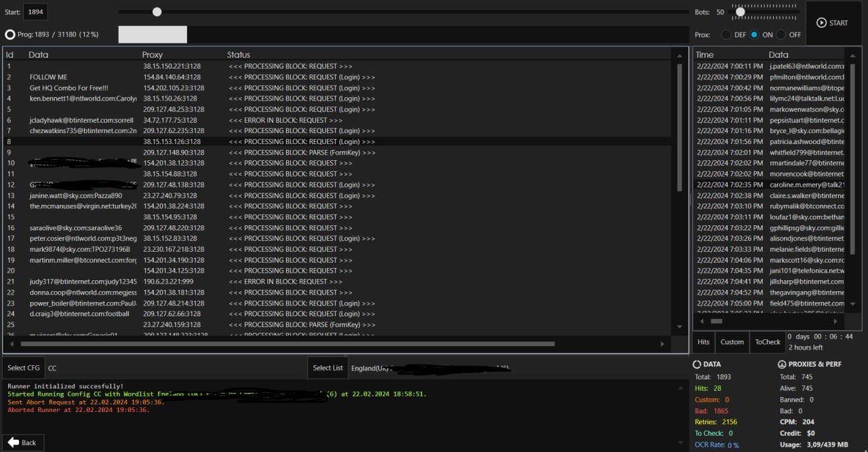Click the Prog circle icon
Viewport: 868px width, 452px height.
coord(10,34)
